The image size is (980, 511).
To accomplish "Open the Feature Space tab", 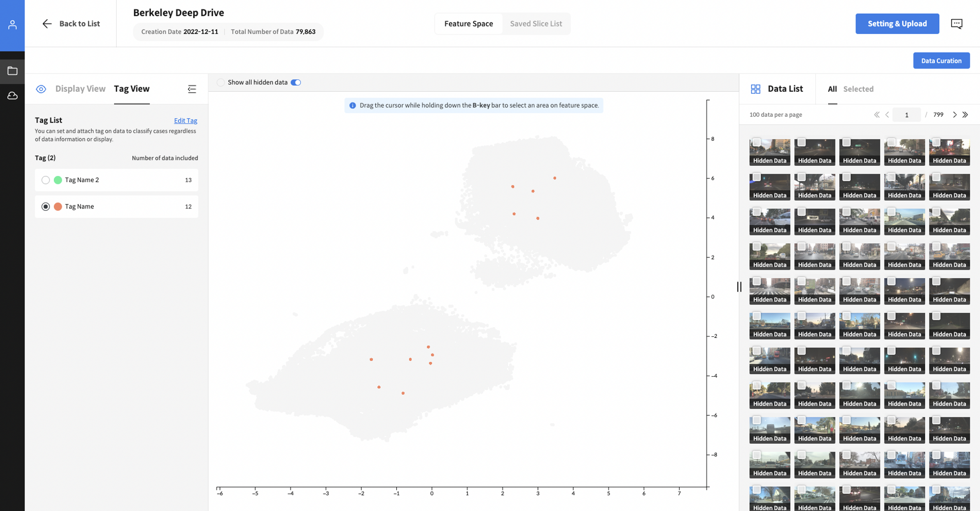I will click(468, 24).
